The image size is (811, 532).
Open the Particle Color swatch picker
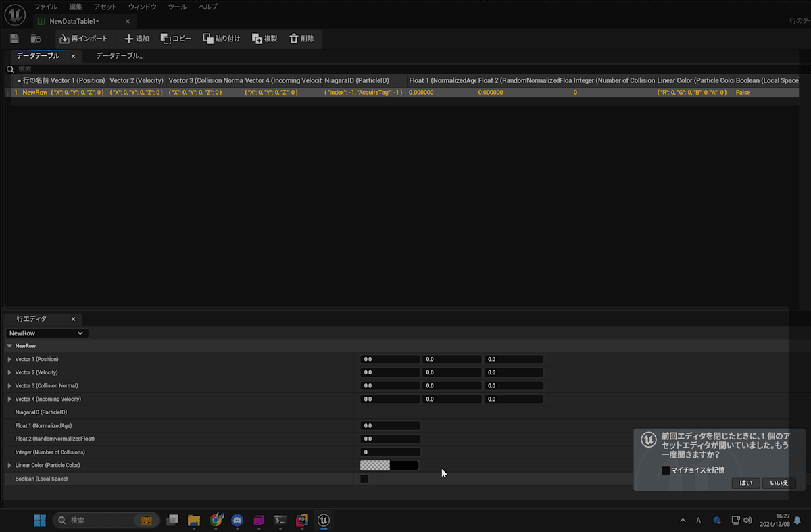click(x=389, y=465)
